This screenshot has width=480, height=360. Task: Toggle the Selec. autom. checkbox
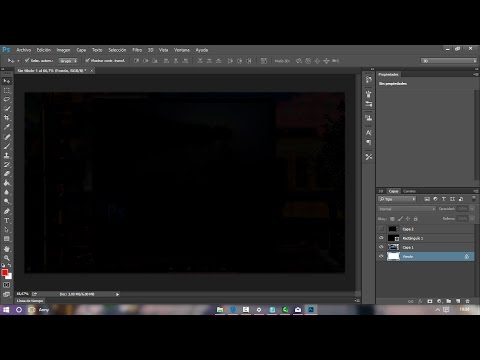click(x=27, y=60)
